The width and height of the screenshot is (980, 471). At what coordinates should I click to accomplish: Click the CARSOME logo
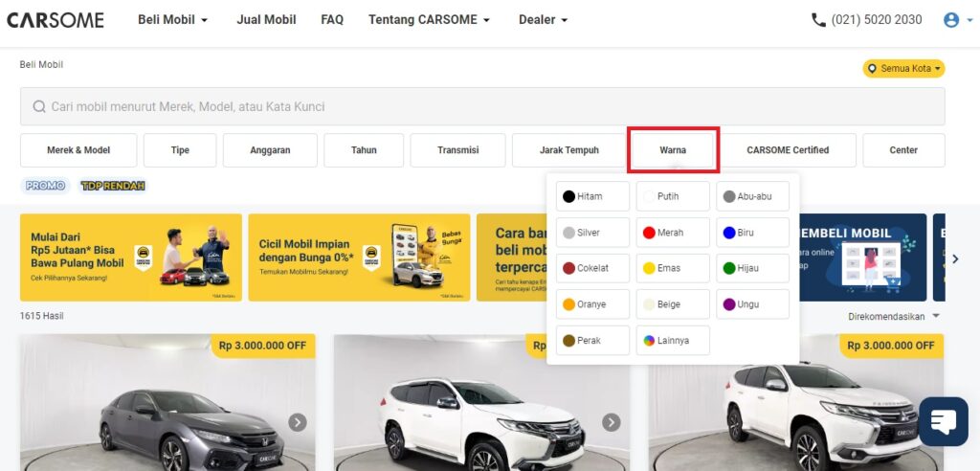coord(56,20)
